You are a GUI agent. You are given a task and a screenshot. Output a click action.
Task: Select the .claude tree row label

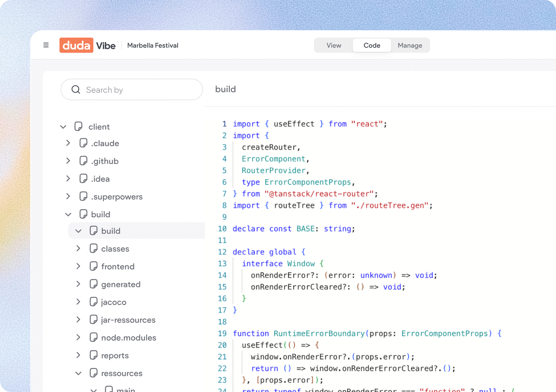click(105, 143)
